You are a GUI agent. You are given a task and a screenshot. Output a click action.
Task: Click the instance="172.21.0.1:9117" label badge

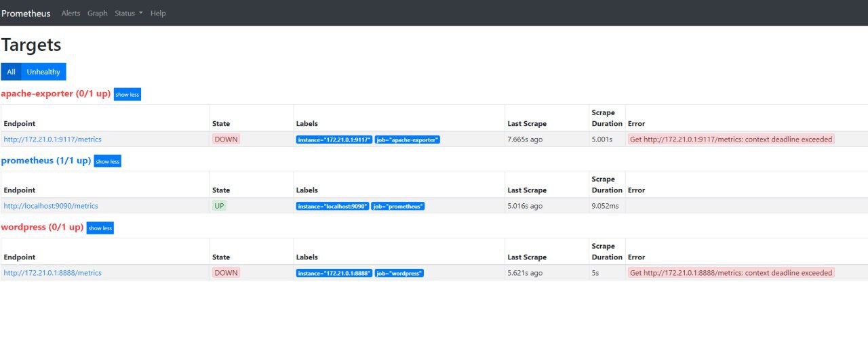tap(334, 140)
